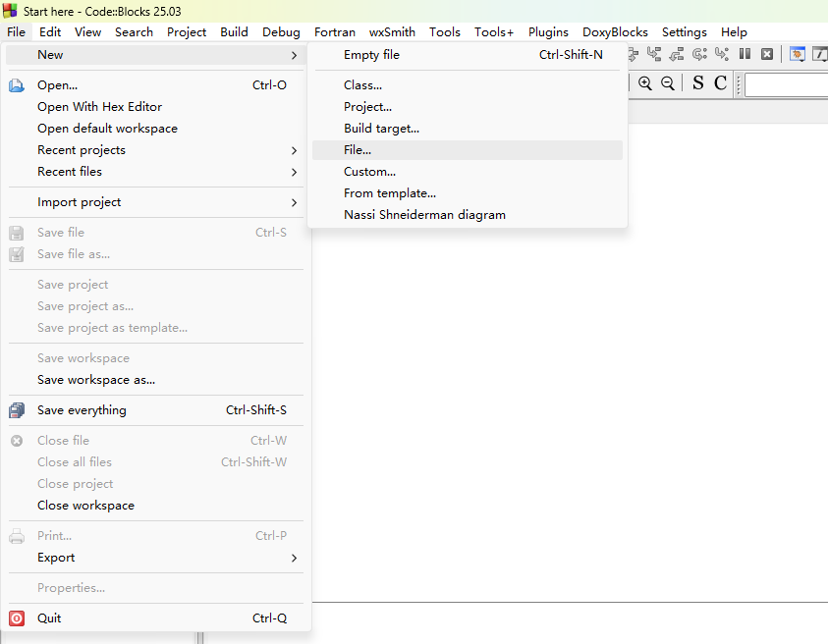This screenshot has width=828, height=644.
Task: Click the zoom out magnifier icon
Action: click(x=668, y=83)
